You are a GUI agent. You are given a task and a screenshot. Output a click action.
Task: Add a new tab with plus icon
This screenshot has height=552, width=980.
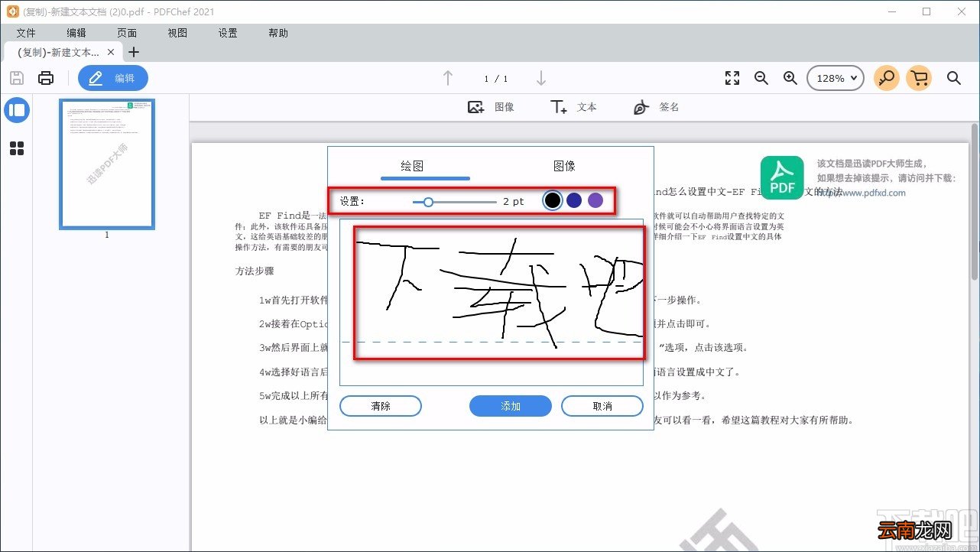134,52
